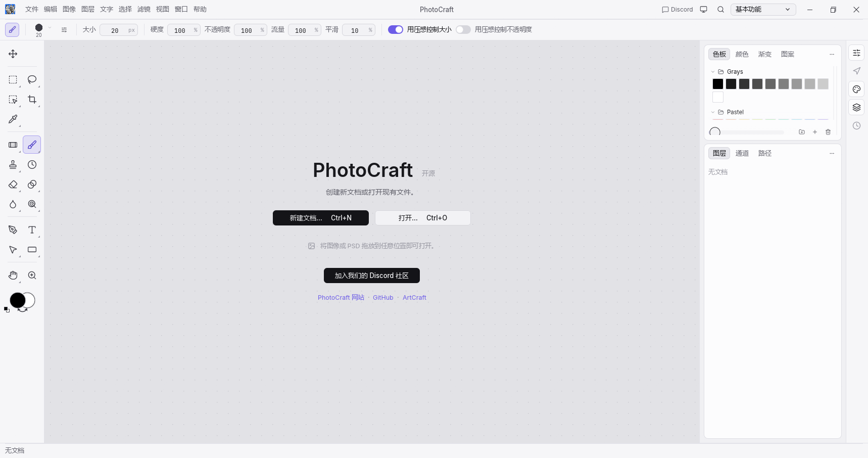Pick the white swatch in Grays
The image size is (868, 458).
(718, 97)
